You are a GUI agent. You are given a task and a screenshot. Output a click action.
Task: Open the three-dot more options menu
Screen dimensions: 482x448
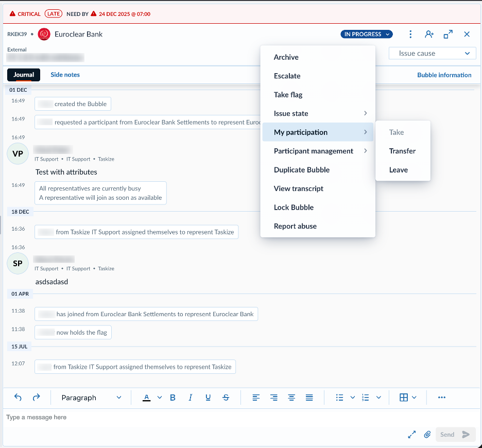(x=410, y=34)
